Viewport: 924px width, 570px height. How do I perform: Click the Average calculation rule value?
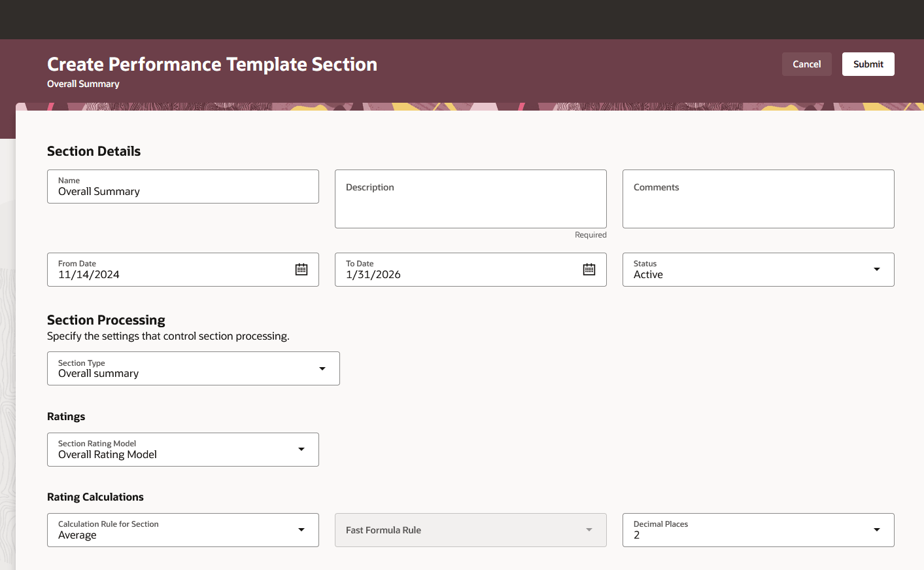click(x=78, y=535)
